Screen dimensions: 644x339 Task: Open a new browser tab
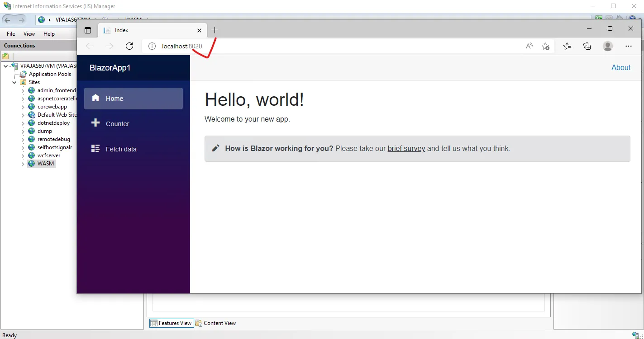coord(215,30)
